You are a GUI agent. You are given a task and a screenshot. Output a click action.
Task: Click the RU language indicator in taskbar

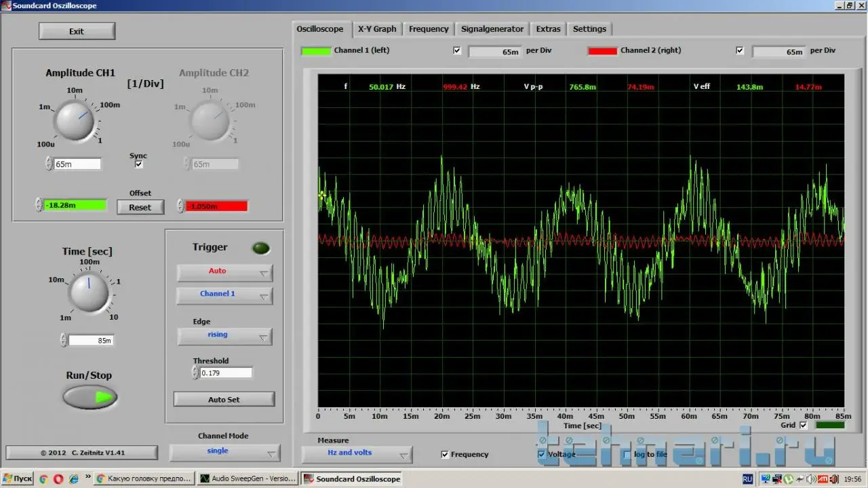(x=747, y=479)
